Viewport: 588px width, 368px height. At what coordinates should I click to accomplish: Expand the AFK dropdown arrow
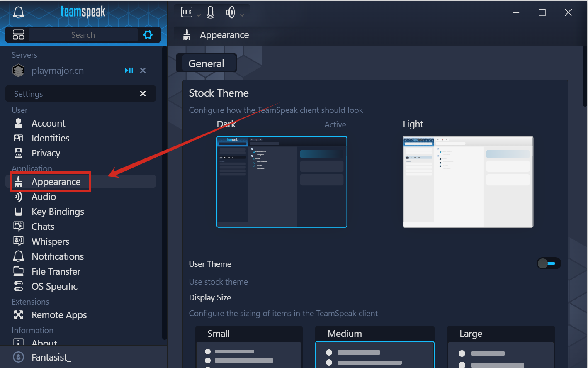(198, 15)
